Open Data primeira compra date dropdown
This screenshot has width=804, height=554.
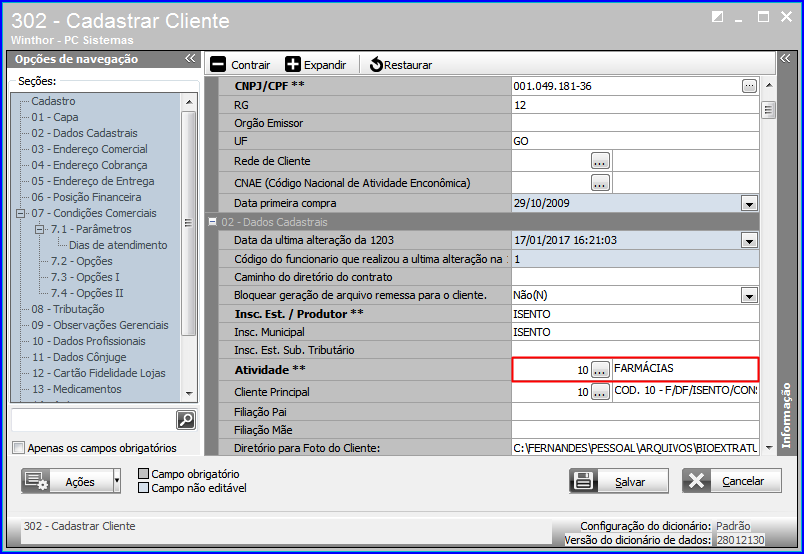click(x=749, y=204)
